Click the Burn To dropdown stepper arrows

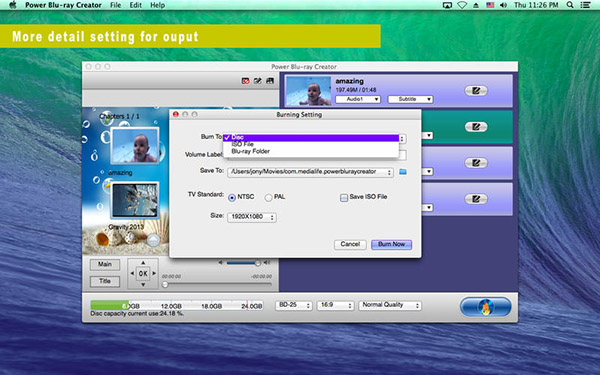(402, 139)
